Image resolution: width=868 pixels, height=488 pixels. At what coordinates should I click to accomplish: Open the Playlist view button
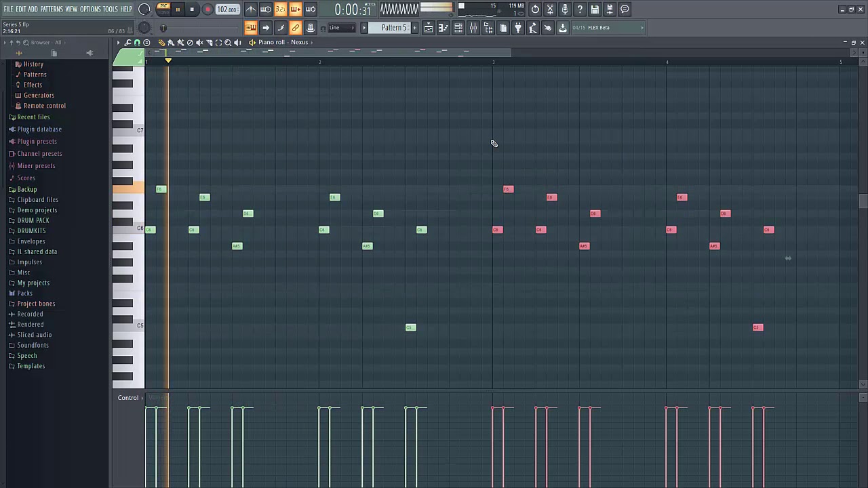pyautogui.click(x=429, y=28)
